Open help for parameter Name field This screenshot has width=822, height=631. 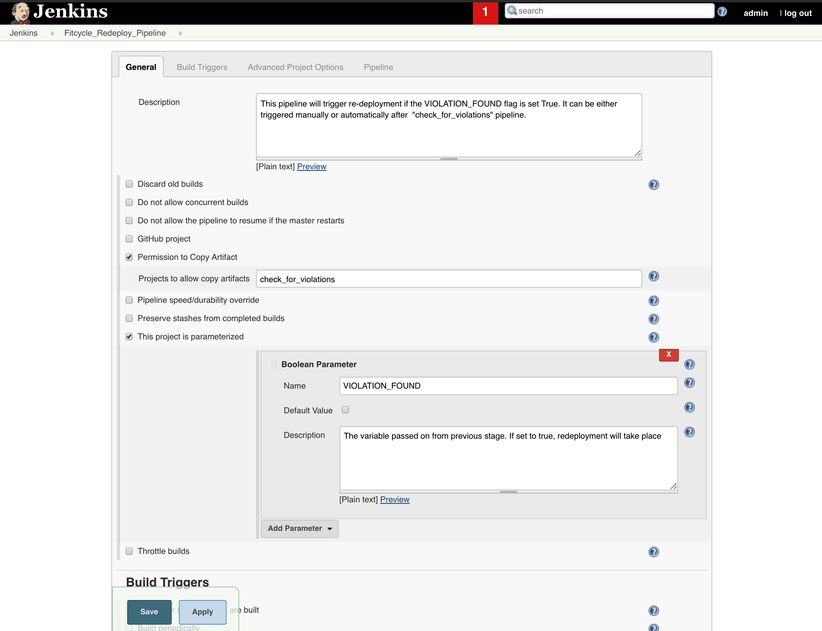pyautogui.click(x=690, y=383)
